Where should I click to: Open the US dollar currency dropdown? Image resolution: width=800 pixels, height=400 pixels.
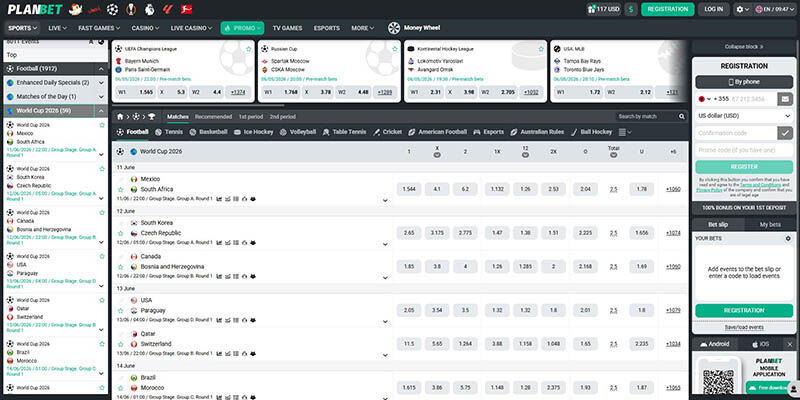point(744,116)
